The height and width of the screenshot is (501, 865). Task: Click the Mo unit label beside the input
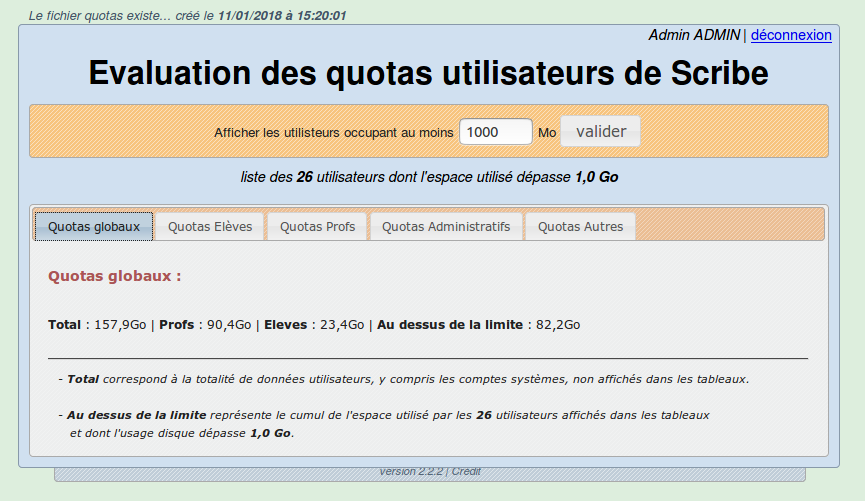click(x=547, y=133)
